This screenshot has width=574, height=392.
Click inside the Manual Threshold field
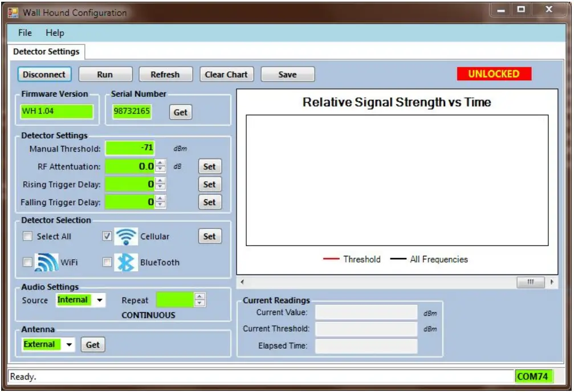pyautogui.click(x=130, y=148)
